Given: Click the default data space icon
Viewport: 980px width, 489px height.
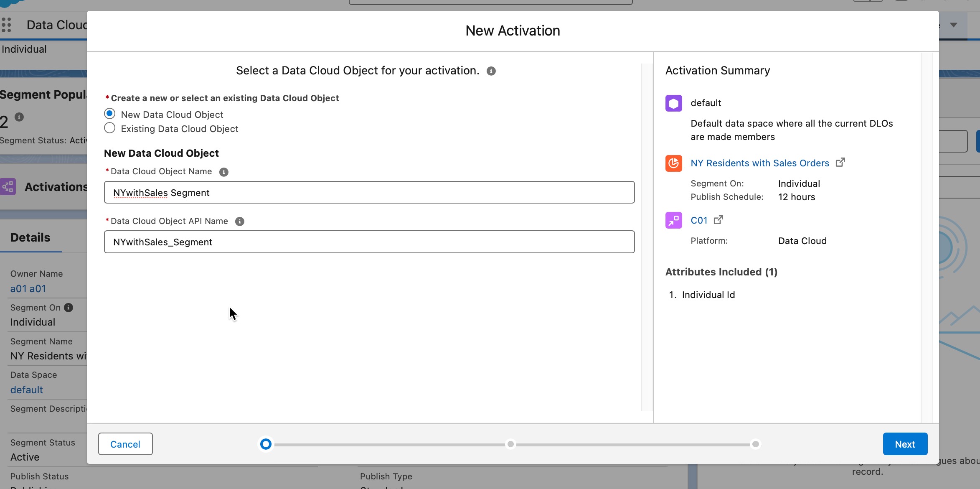Looking at the screenshot, I should (673, 103).
